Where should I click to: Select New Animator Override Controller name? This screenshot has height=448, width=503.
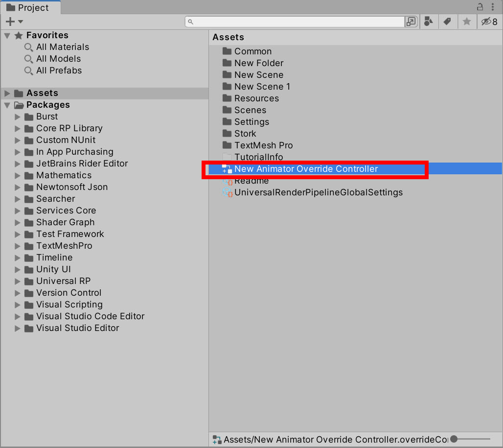(x=306, y=169)
